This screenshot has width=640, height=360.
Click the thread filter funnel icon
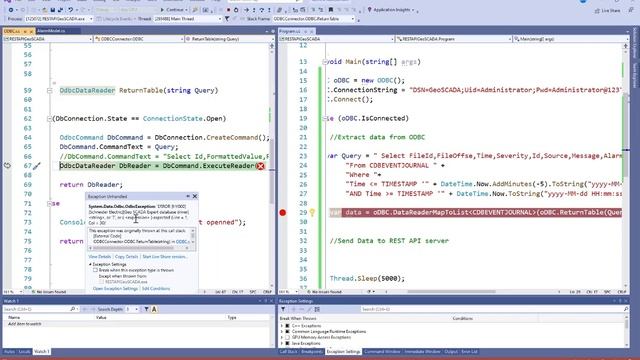pos(227,19)
